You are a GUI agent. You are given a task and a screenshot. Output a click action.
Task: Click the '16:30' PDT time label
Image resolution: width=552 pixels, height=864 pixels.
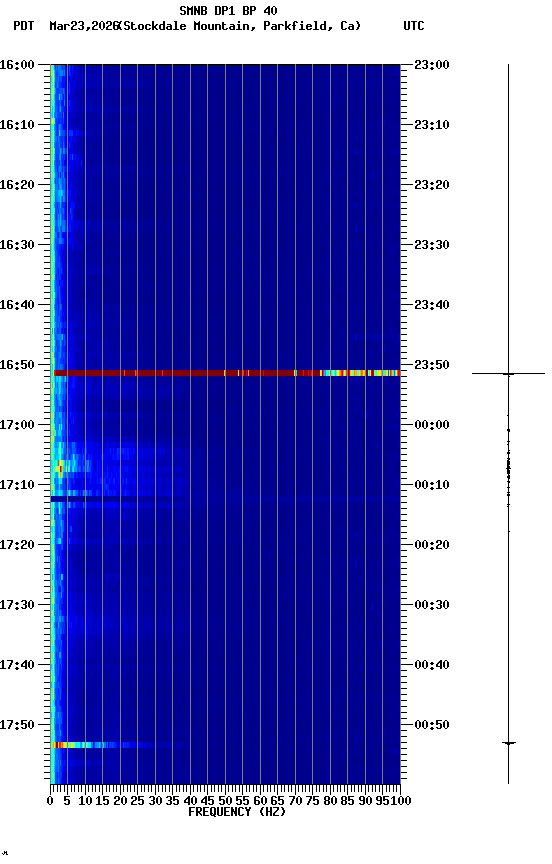[x=17, y=245]
